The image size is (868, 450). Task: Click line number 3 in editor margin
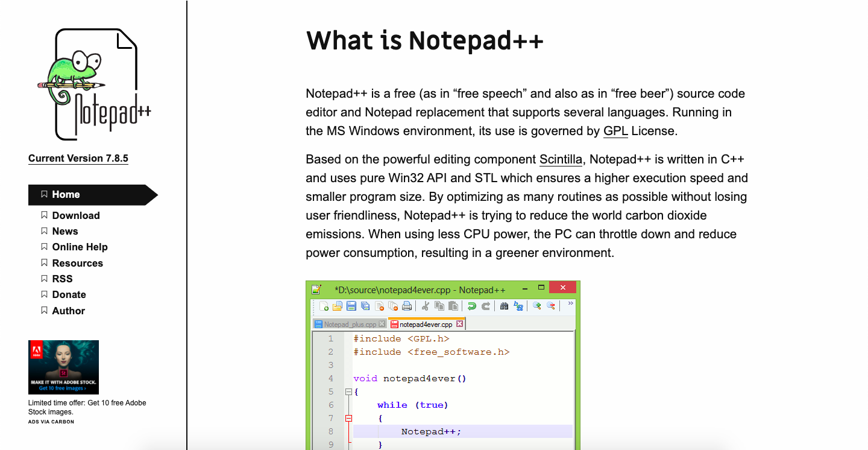[x=330, y=365]
